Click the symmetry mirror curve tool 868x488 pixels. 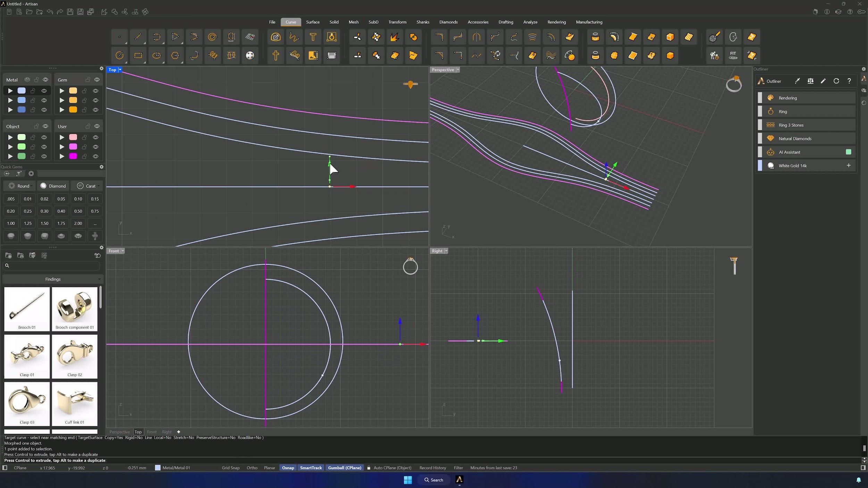pyautogui.click(x=476, y=37)
